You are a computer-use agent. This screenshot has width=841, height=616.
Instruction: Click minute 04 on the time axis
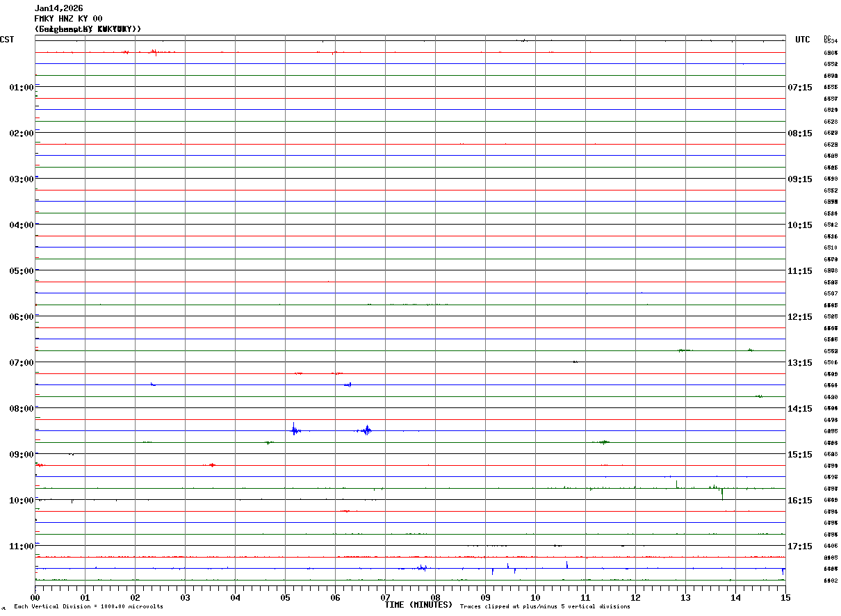235,597
